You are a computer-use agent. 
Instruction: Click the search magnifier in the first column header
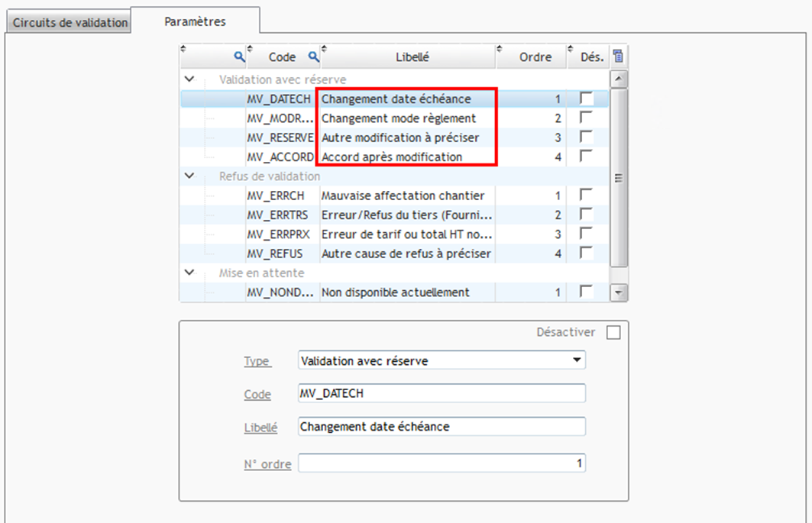point(241,56)
